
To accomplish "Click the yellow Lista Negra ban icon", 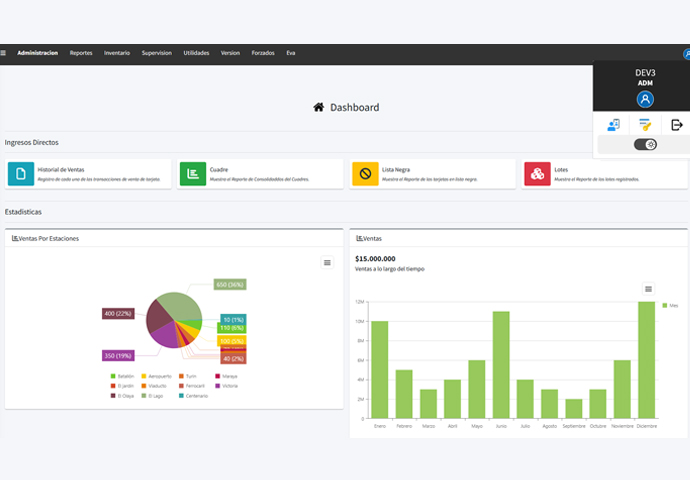I will tap(365, 174).
